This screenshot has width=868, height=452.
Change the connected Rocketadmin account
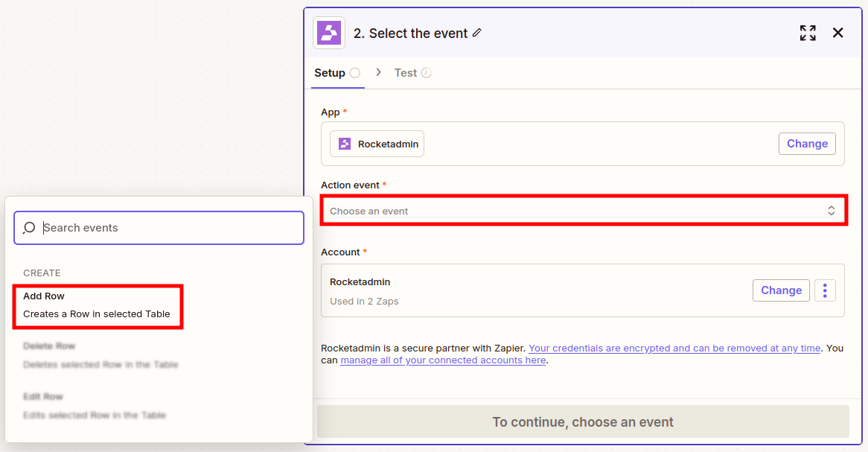point(781,290)
